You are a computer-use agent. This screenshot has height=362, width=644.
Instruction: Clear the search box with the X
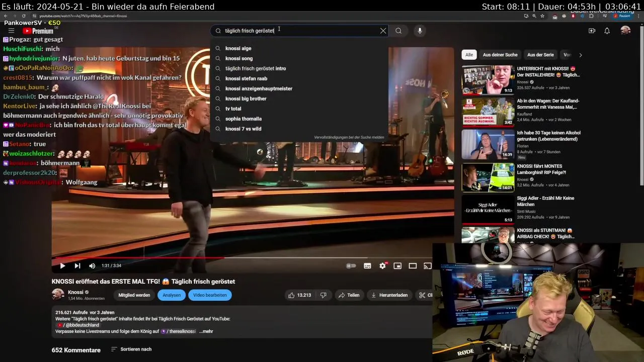coord(383,31)
